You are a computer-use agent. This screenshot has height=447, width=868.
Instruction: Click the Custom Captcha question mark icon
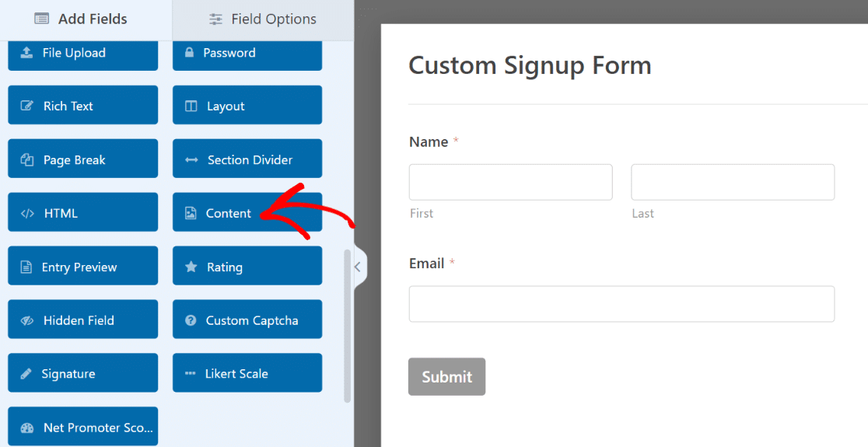coord(191,320)
